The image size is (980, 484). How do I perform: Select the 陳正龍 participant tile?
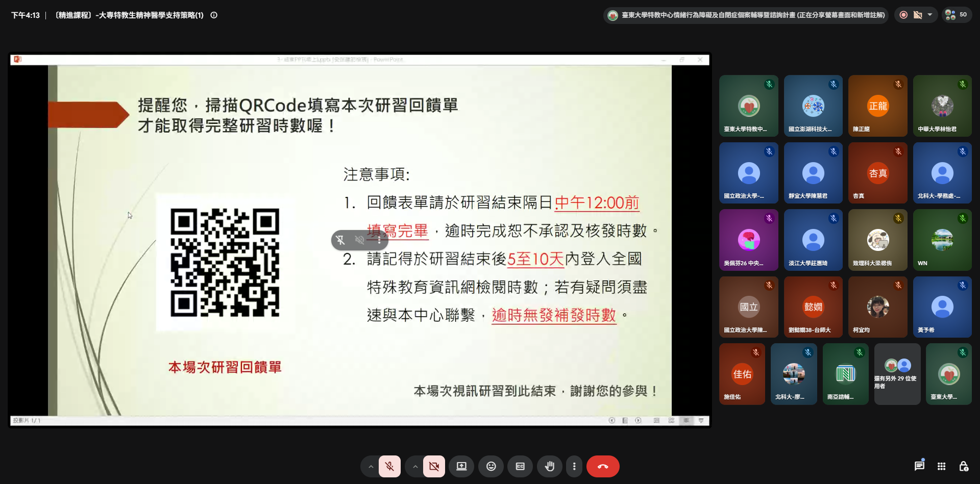coord(878,106)
